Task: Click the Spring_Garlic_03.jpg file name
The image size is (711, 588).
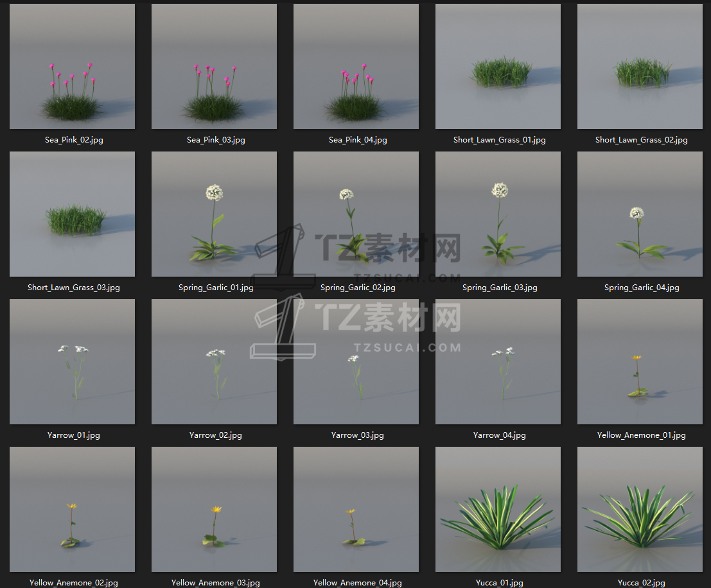Action: [x=500, y=288]
